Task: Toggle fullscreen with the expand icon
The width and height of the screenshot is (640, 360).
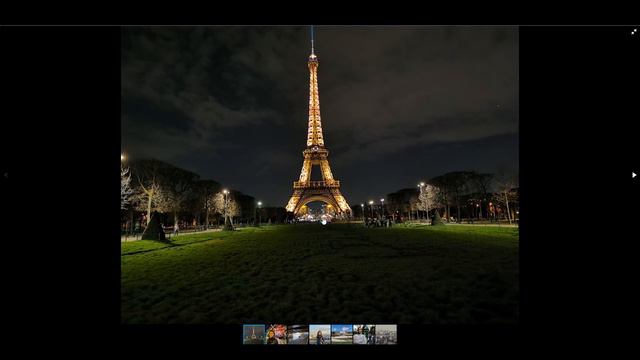Action: click(x=634, y=31)
